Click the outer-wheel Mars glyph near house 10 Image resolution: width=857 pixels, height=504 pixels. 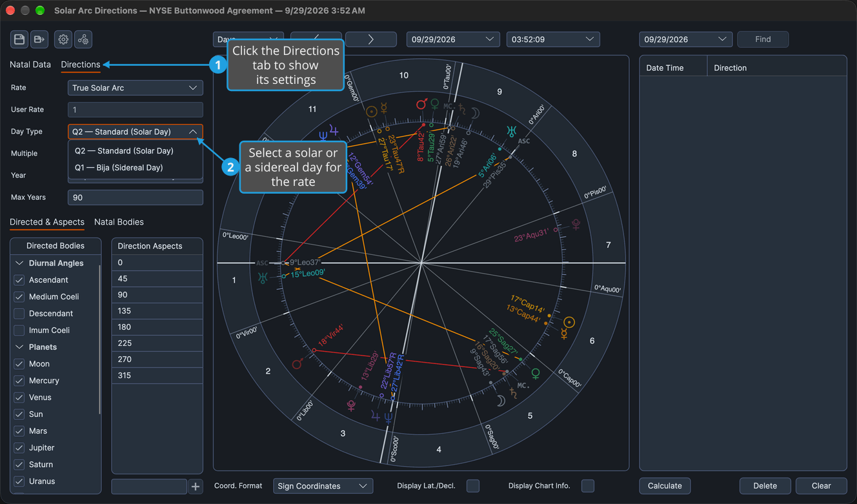coord(421,104)
